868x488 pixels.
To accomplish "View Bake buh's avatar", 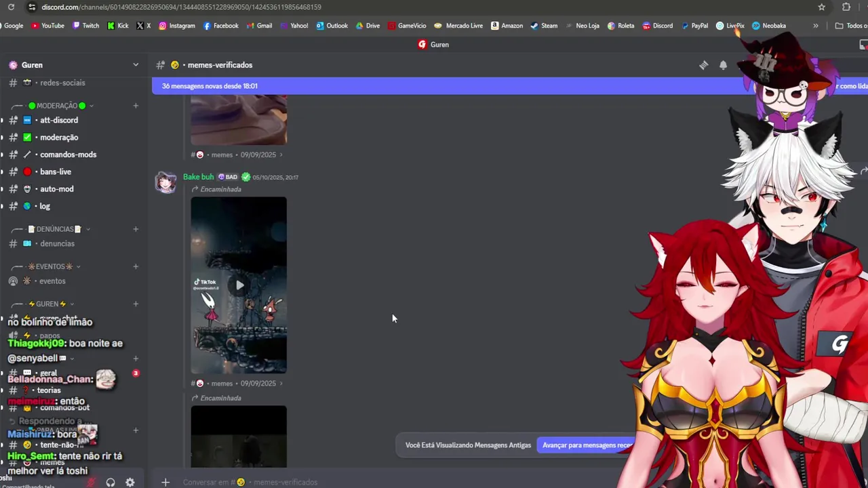I will click(166, 182).
